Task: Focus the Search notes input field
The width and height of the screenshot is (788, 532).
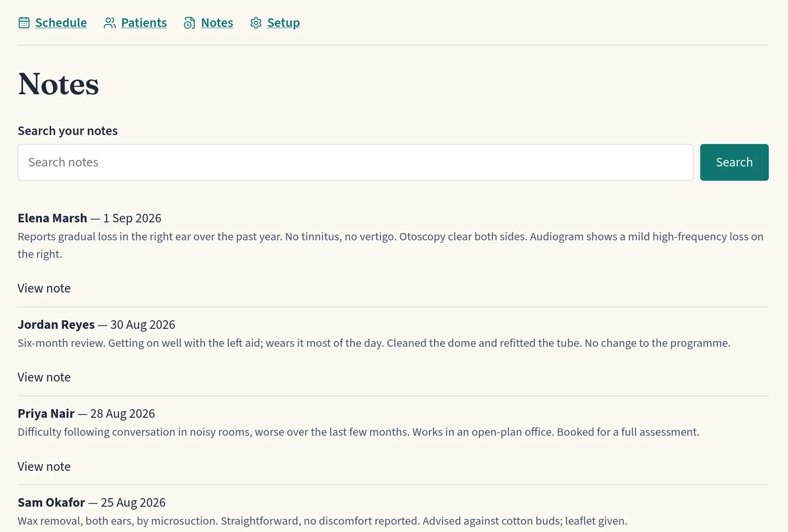Action: pyautogui.click(x=356, y=162)
